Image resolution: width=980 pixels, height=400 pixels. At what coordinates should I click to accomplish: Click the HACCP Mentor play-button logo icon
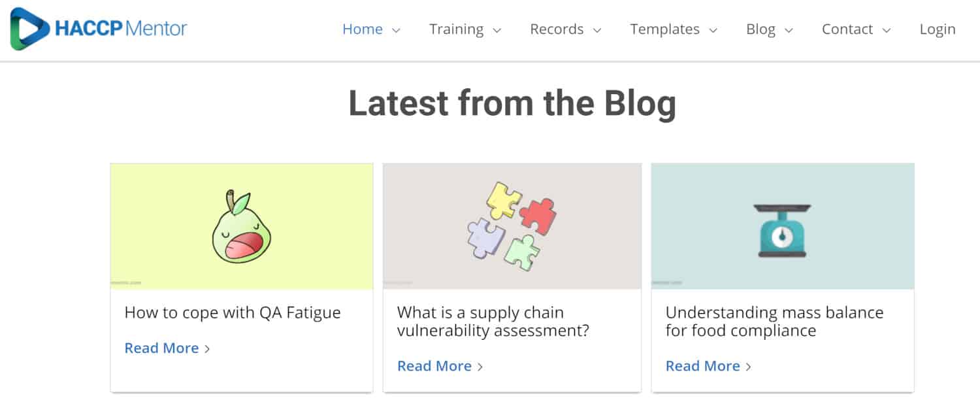click(30, 29)
